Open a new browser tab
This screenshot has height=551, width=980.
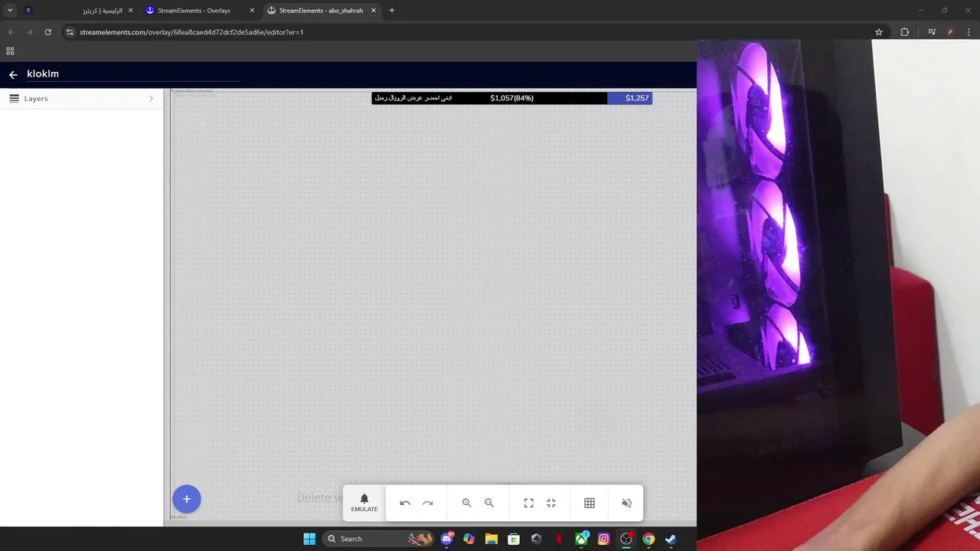click(392, 11)
